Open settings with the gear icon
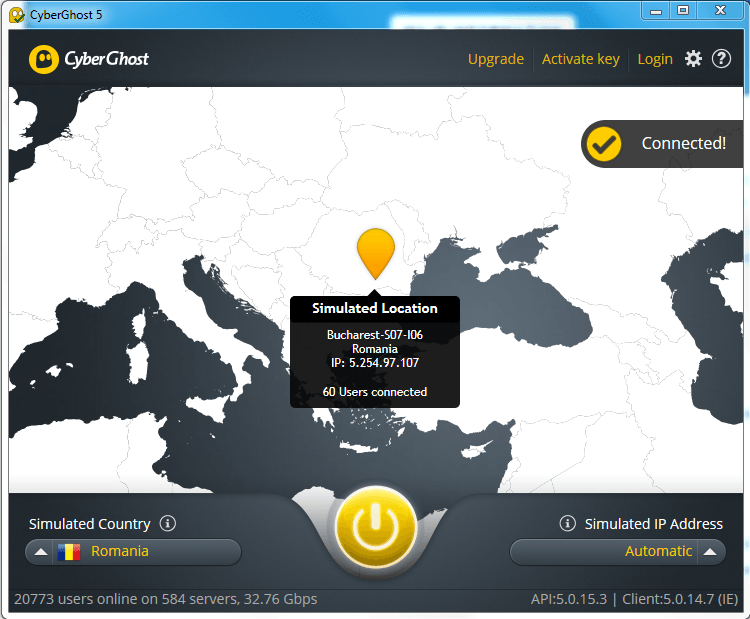Viewport: 750px width, 619px height. click(693, 59)
